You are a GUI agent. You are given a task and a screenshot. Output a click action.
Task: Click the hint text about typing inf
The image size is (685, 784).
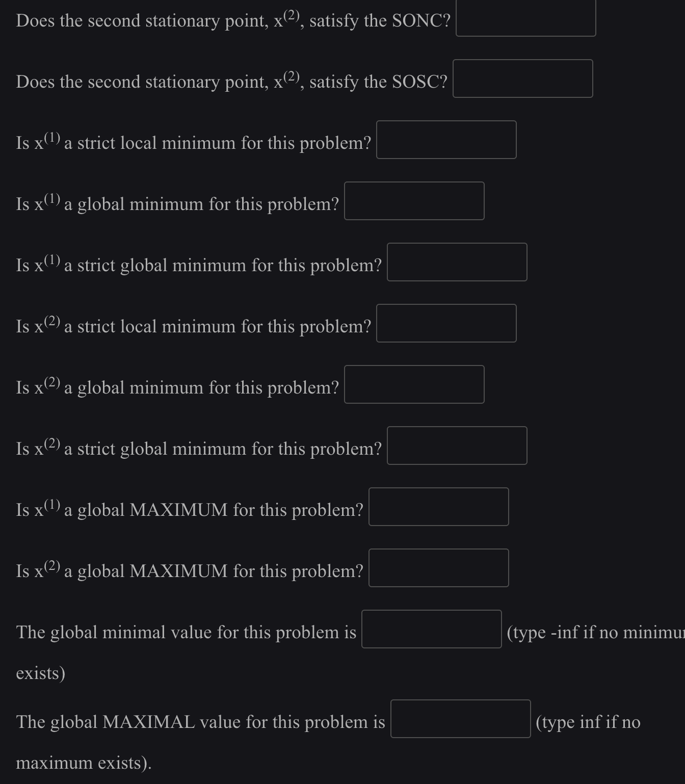(587, 722)
